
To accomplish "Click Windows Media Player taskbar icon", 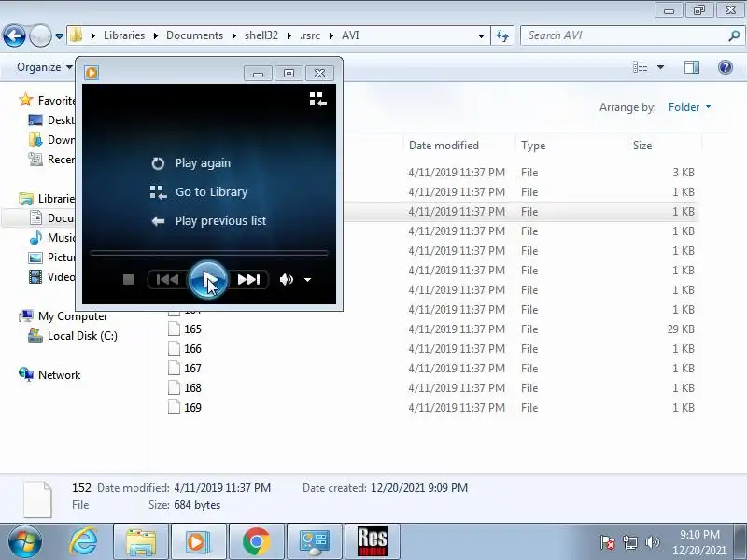I will coord(199,542).
